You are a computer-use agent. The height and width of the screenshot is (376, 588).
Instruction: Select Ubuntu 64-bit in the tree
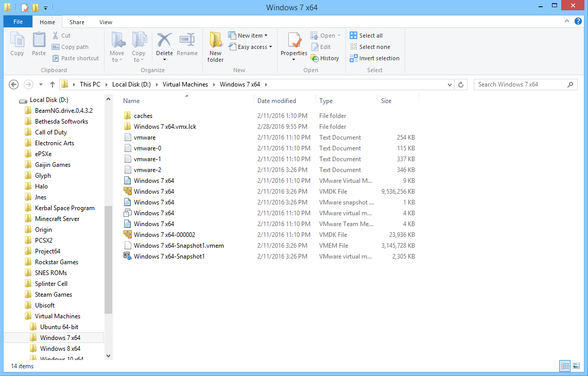pos(59,327)
